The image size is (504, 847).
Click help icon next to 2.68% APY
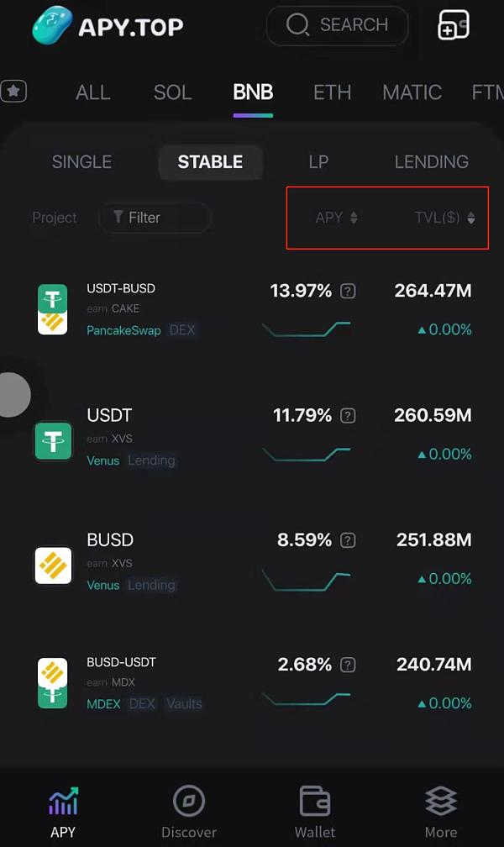(x=348, y=665)
